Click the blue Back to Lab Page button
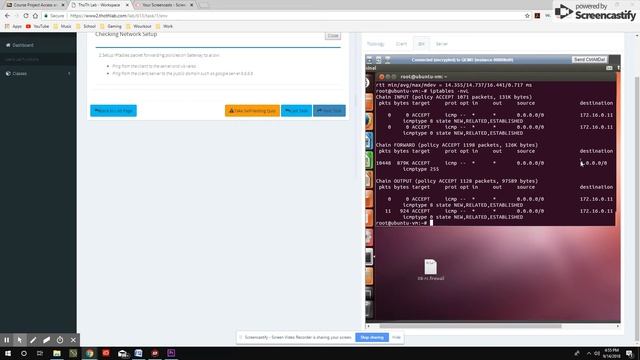Screen dimensions: 640x360 pyautogui.click(x=113, y=111)
